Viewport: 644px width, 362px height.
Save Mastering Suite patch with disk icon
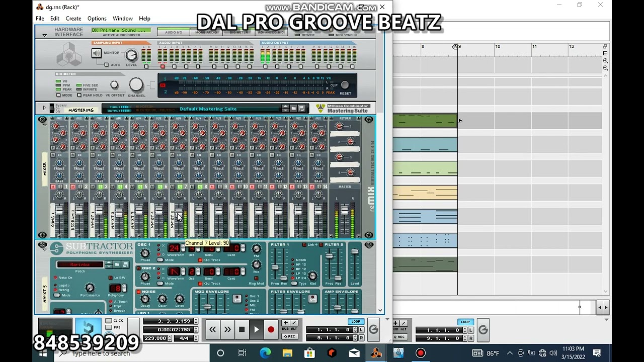302,109
